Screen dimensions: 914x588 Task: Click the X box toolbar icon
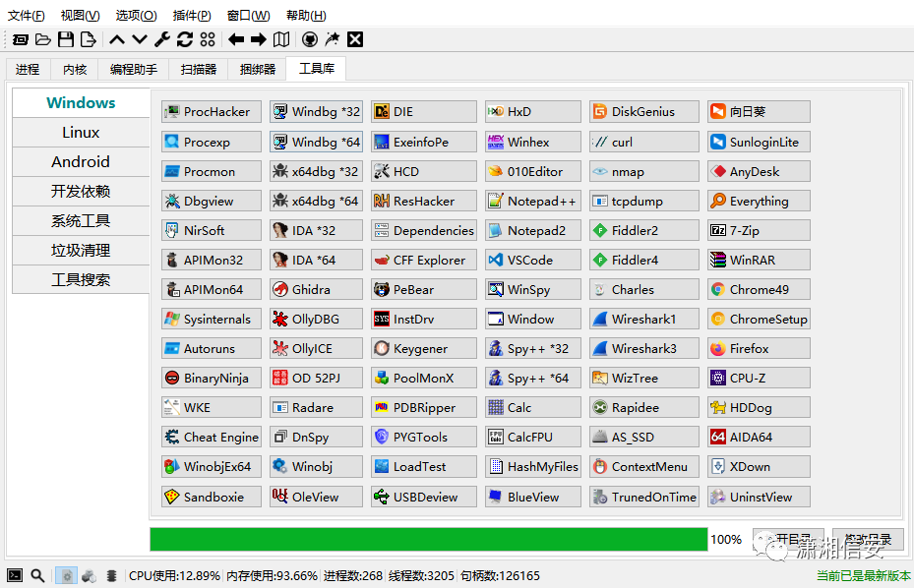[x=355, y=39]
